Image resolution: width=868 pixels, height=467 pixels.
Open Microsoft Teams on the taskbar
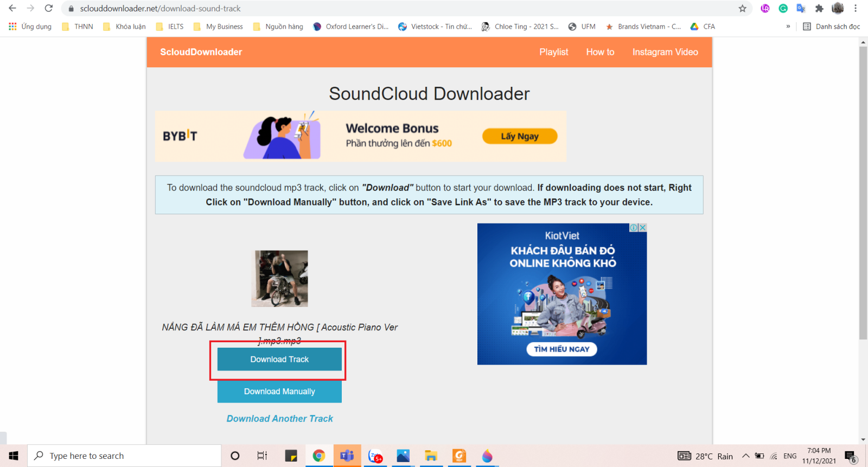[x=347, y=456]
